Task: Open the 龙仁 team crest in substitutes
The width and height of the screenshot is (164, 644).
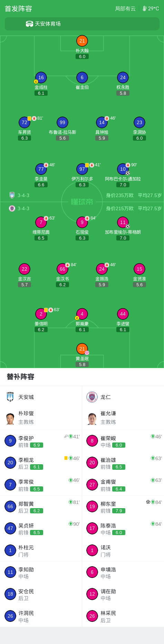Action: 92,397
